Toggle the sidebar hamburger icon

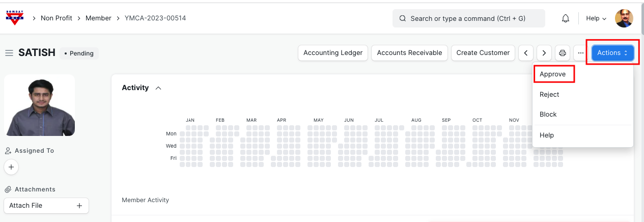(x=9, y=53)
